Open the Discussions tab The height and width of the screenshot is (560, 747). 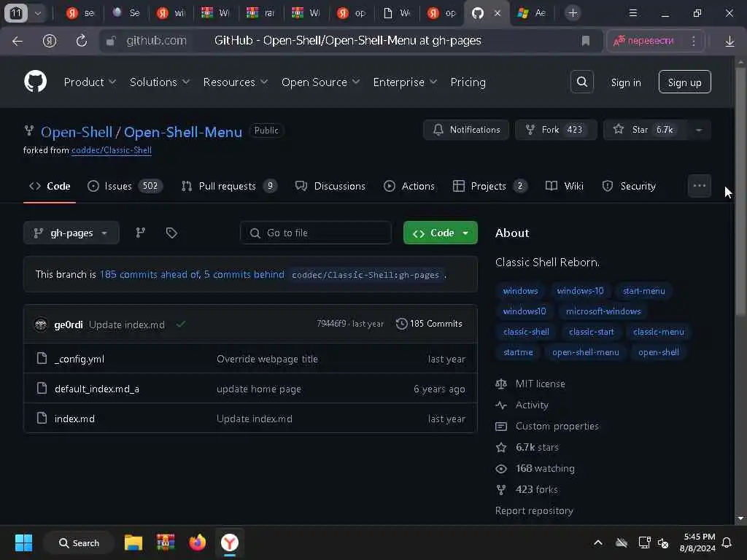coord(330,186)
